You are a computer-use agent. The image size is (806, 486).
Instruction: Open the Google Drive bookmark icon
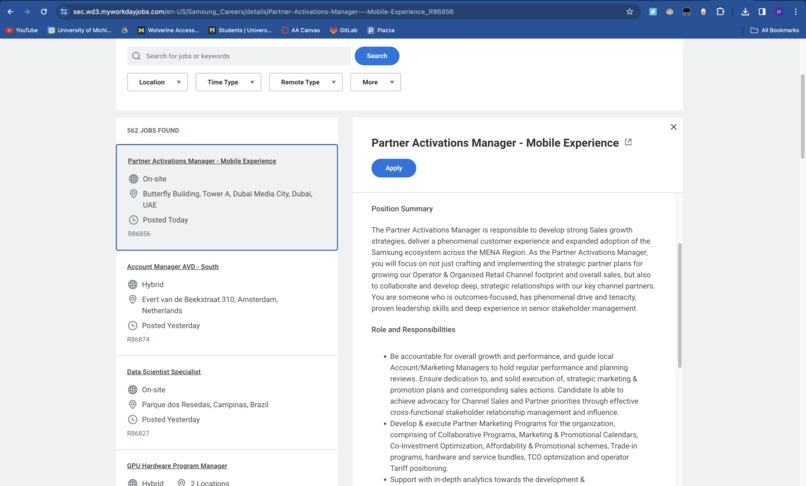pos(124,30)
